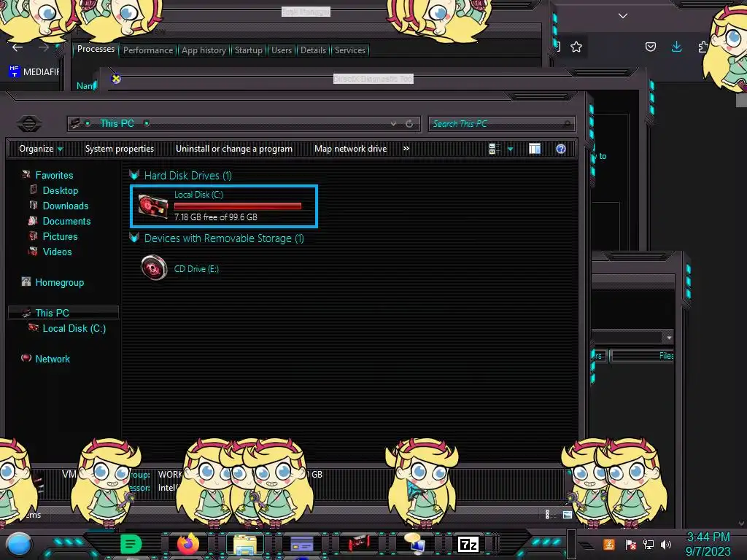747x560 pixels.
Task: Click Map network drive
Action: 350,149
